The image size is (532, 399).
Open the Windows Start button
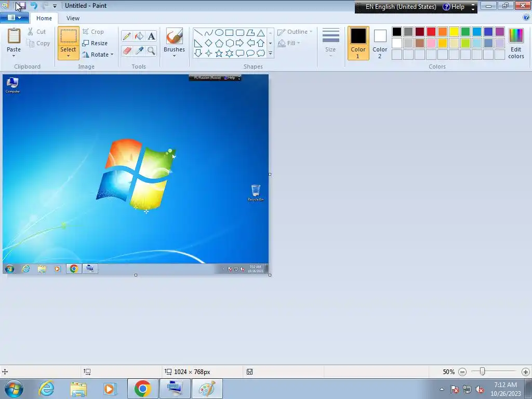coord(14,389)
